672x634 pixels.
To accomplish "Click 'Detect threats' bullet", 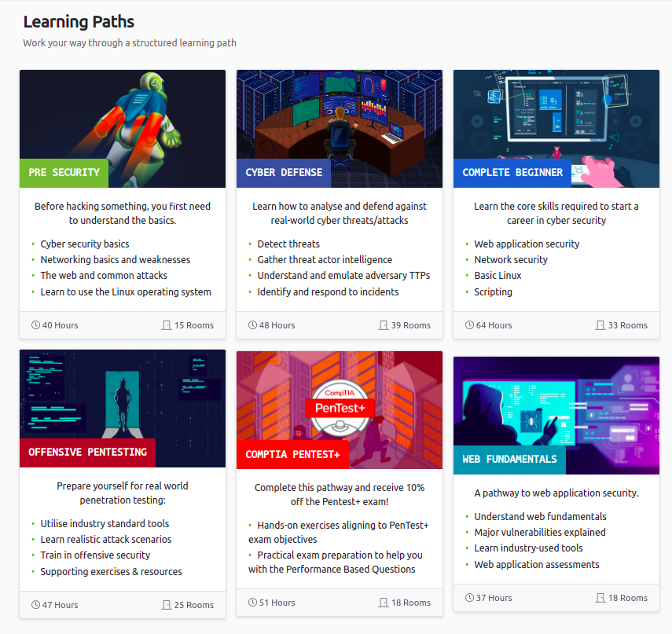I will click(x=288, y=244).
